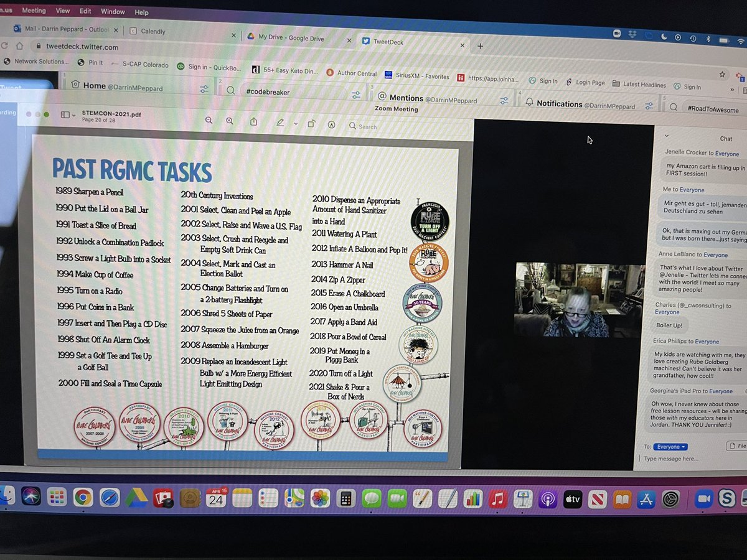Open Photos from the Dock

coord(320,498)
